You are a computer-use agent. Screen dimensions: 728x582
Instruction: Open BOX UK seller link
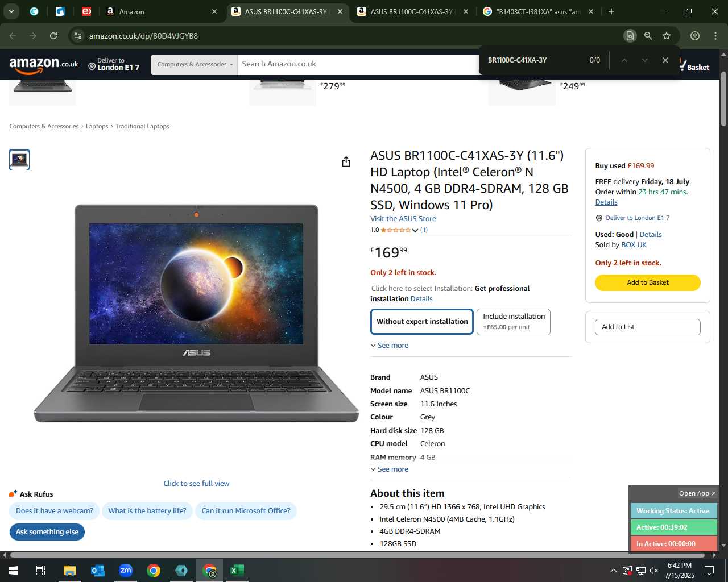(634, 245)
